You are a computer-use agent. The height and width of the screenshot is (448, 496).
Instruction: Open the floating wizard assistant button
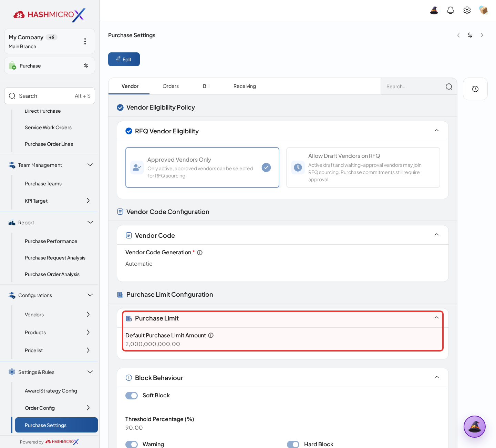point(475,427)
